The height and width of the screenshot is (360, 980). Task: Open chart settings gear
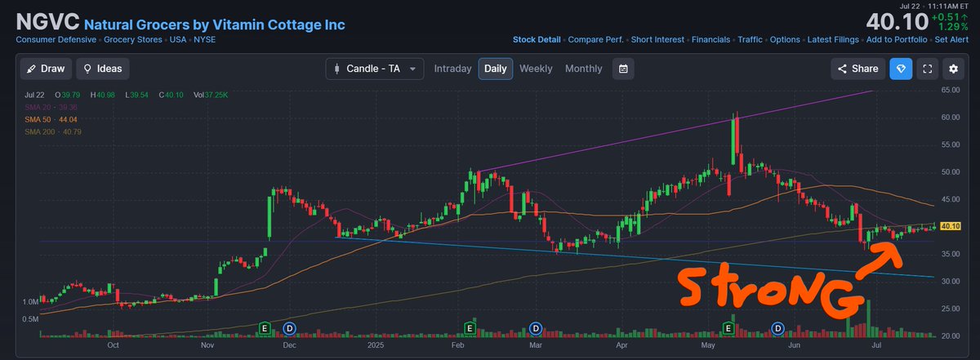[954, 69]
